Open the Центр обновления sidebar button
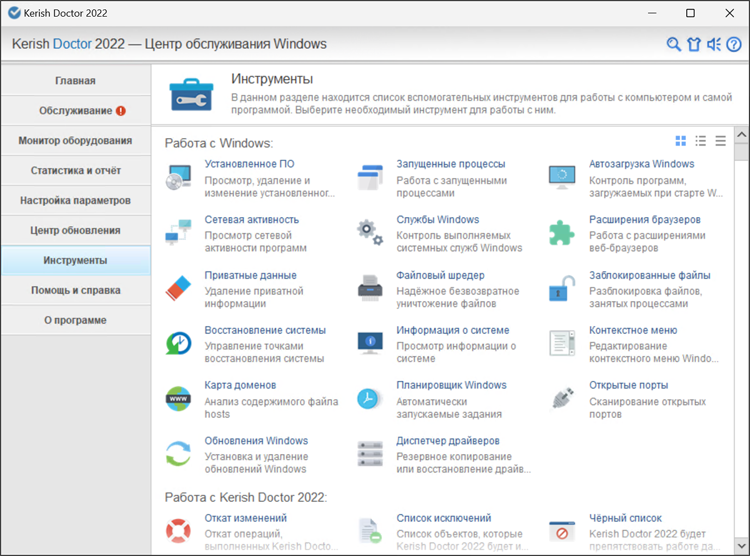 point(76,230)
